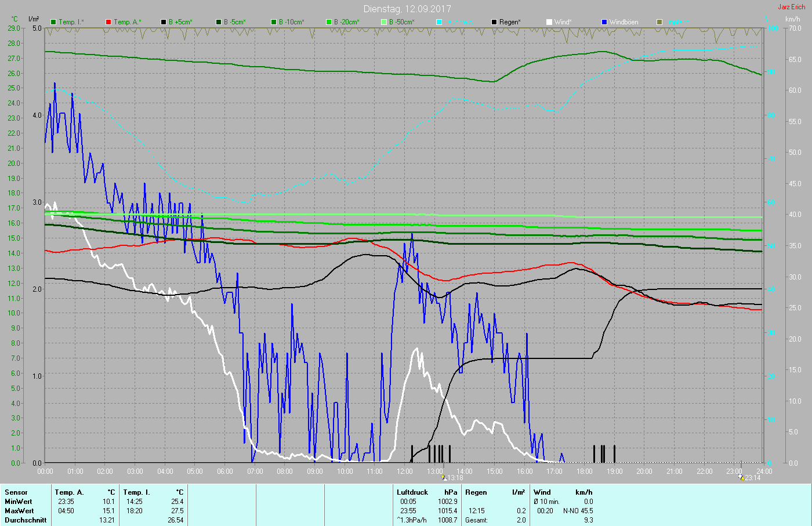Click the red Temp. A. legend square
This screenshot has width=812, height=526.
[x=108, y=22]
